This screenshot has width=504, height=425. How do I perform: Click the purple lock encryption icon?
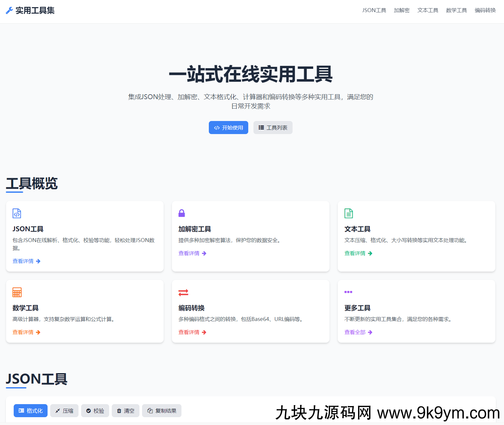(182, 213)
